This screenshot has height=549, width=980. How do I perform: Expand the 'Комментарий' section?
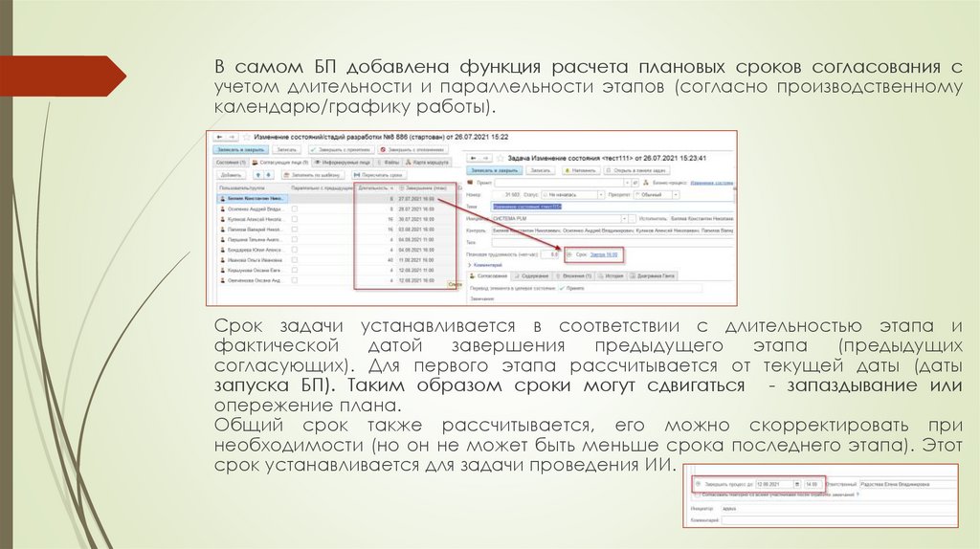click(485, 266)
